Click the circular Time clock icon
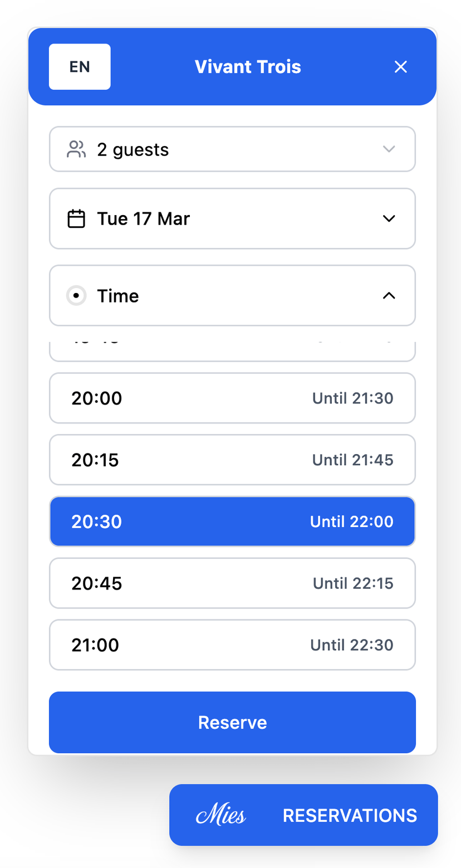461x868 pixels. coord(76,296)
